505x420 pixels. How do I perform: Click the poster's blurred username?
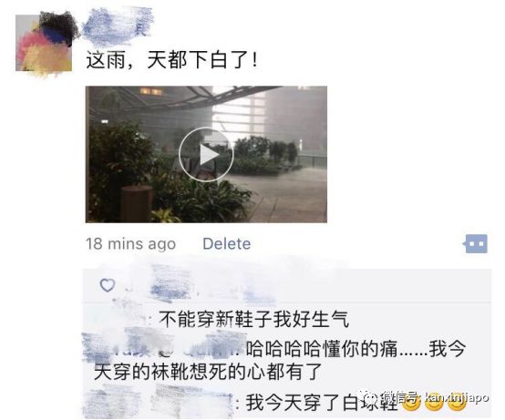(117, 27)
